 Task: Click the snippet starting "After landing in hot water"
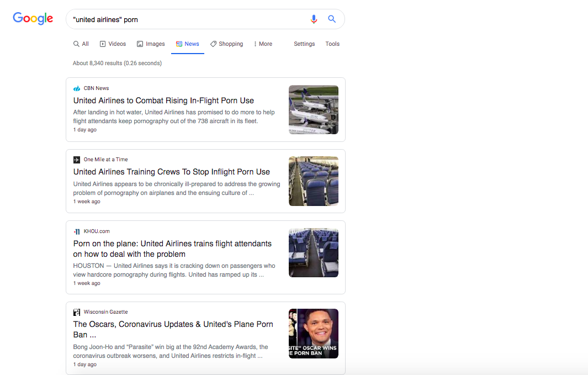[x=174, y=117]
